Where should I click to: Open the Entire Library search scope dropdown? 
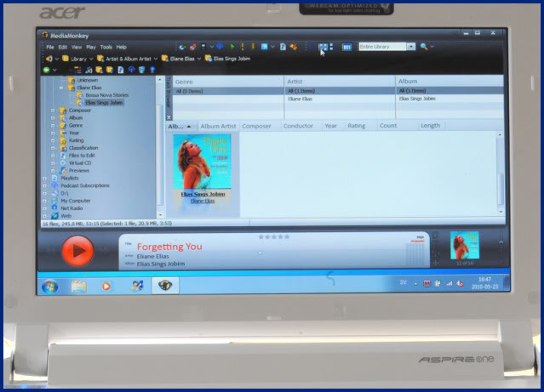[x=411, y=47]
